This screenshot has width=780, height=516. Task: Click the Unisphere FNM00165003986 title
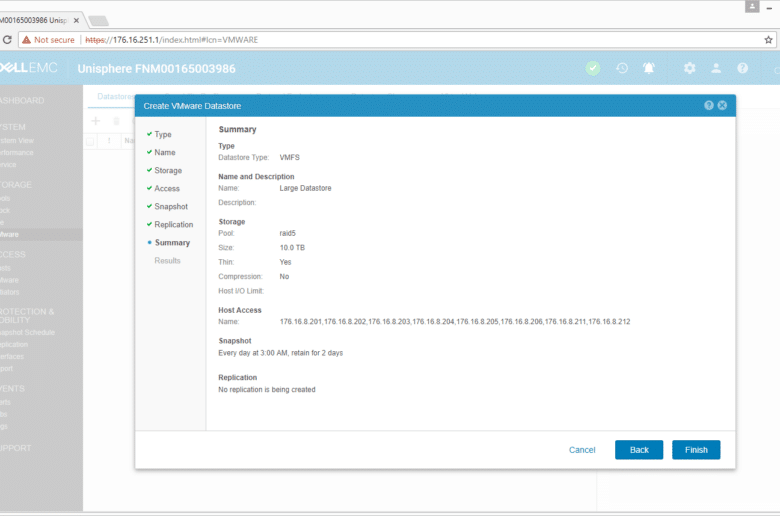(156, 69)
